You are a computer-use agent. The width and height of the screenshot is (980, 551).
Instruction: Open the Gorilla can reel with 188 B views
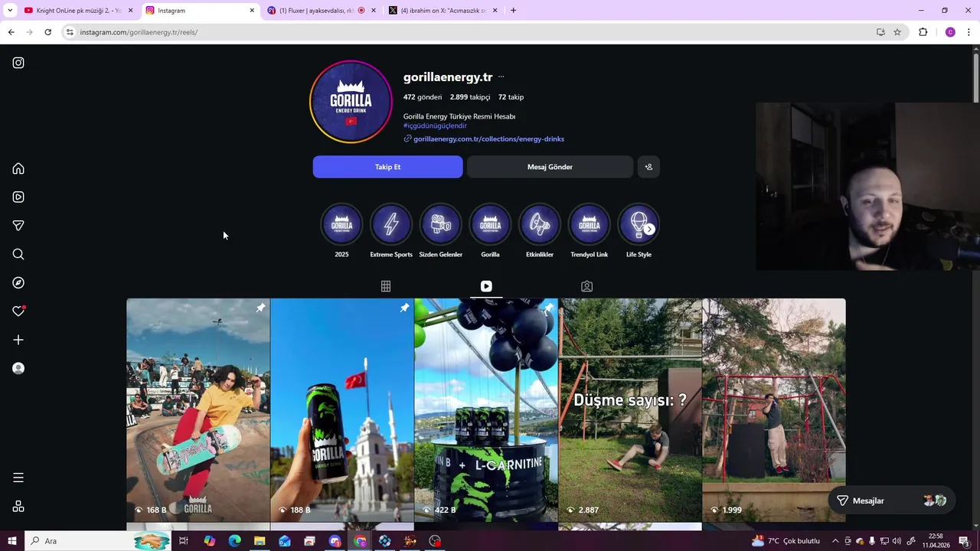(342, 410)
